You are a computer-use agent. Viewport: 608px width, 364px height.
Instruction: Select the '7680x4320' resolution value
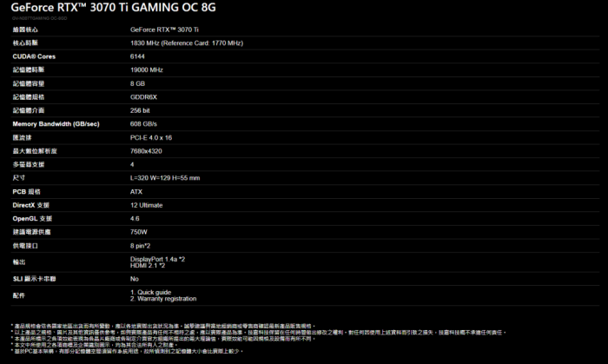146,151
